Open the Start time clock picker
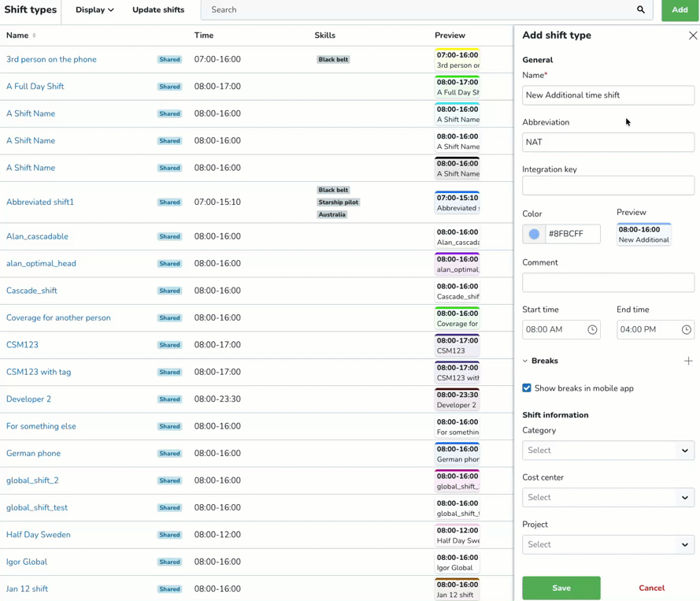 (592, 329)
